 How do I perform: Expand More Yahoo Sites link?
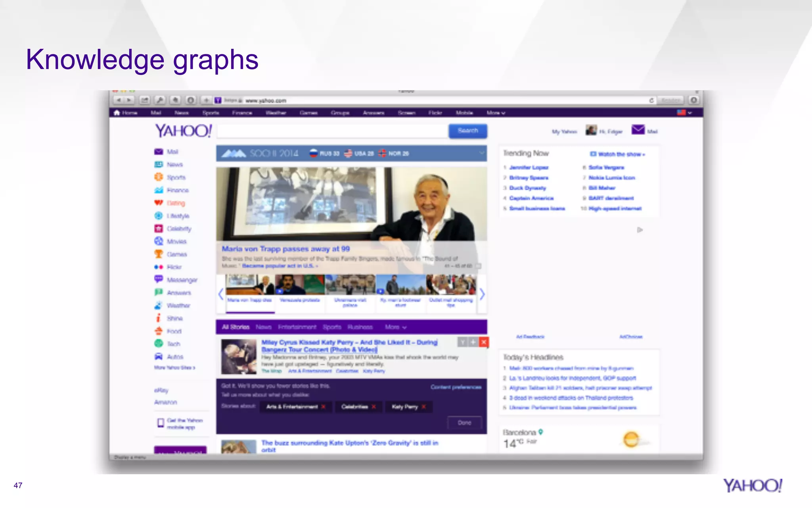coord(175,368)
